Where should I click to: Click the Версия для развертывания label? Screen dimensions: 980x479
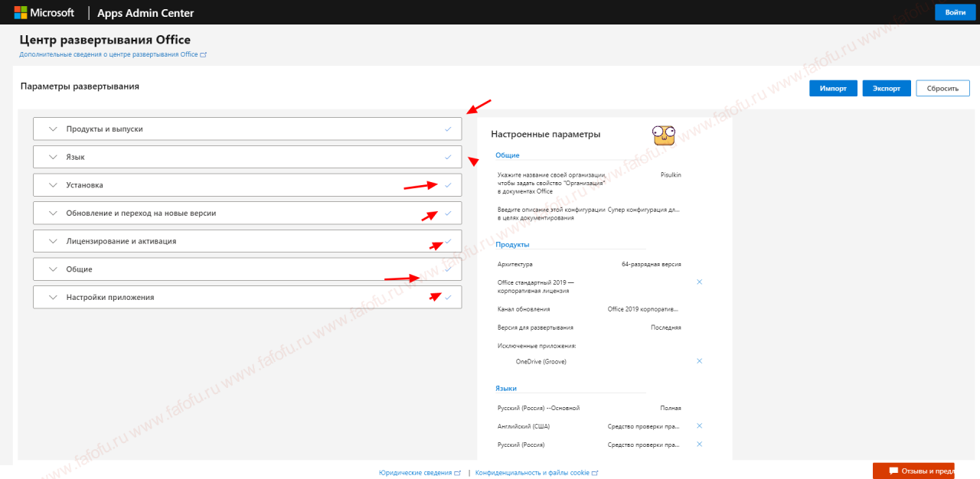(x=536, y=327)
